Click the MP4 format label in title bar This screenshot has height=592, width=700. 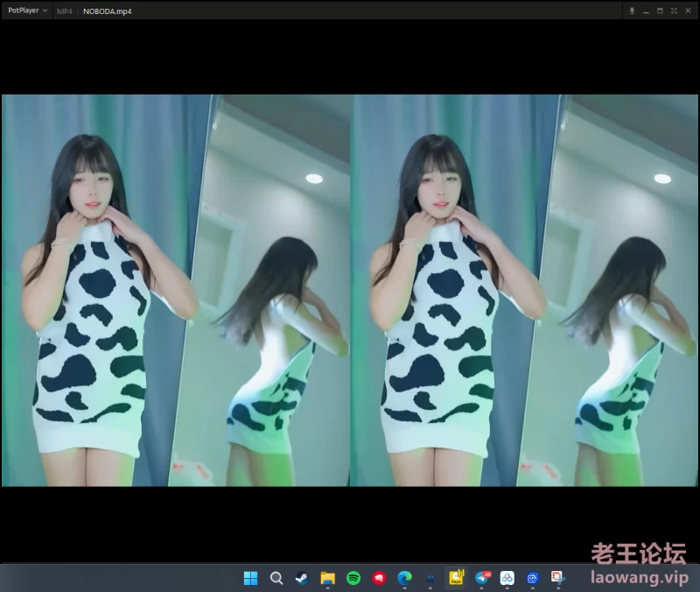click(x=64, y=11)
